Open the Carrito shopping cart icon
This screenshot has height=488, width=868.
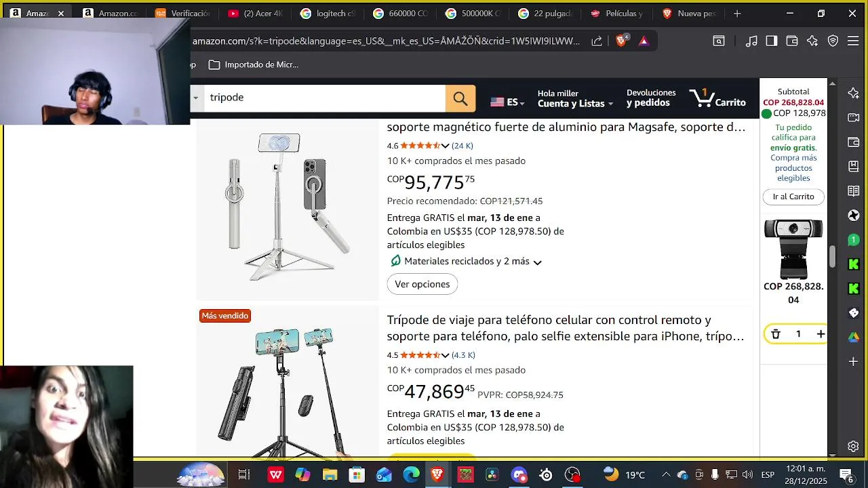pyautogui.click(x=717, y=99)
